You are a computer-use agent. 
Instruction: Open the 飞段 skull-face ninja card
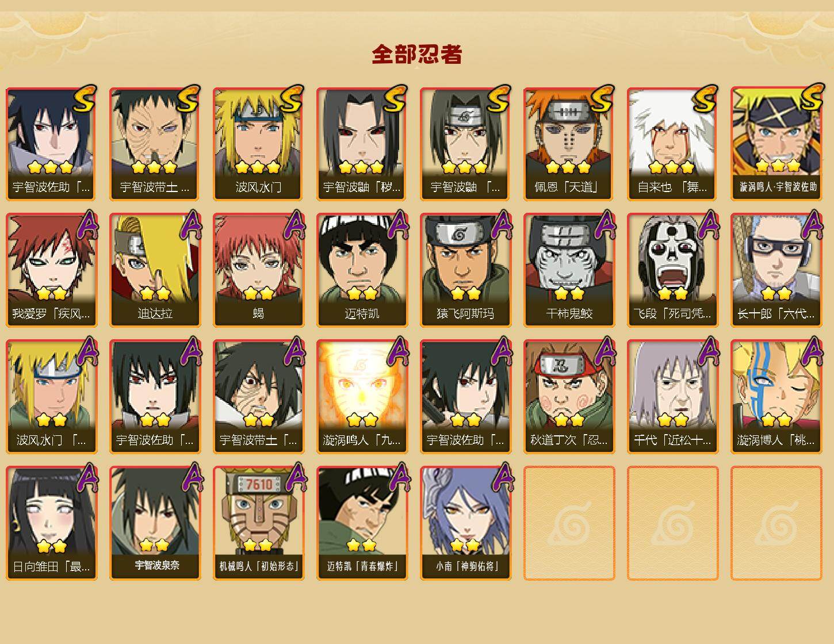pos(672,270)
